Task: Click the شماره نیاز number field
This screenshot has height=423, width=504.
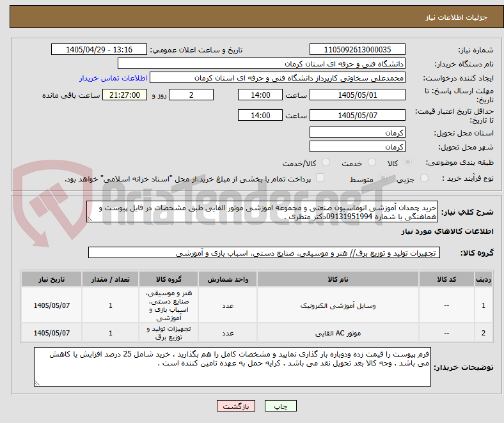Action: pos(357,49)
